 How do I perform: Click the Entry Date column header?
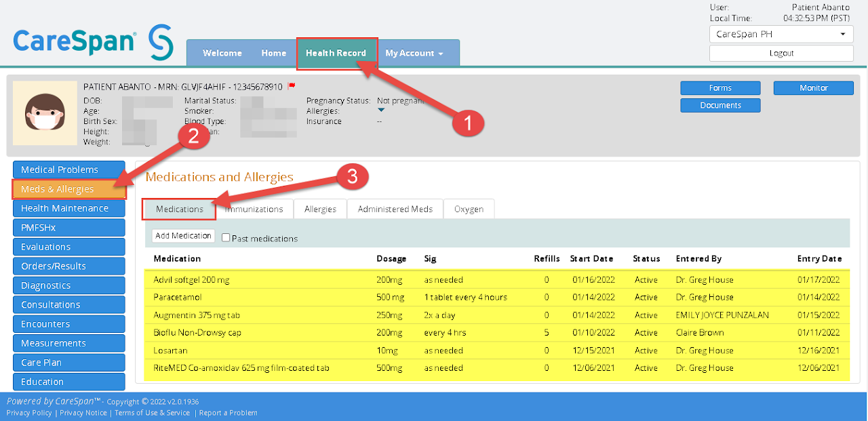coord(820,258)
